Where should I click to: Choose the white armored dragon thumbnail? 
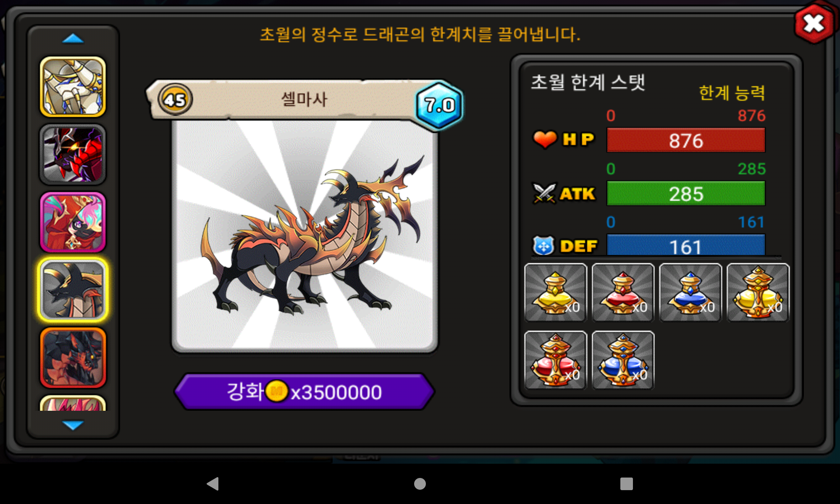(73, 87)
